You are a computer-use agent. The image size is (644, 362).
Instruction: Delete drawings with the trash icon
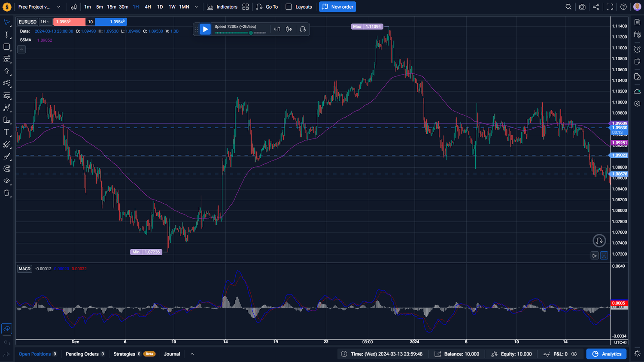point(7,193)
